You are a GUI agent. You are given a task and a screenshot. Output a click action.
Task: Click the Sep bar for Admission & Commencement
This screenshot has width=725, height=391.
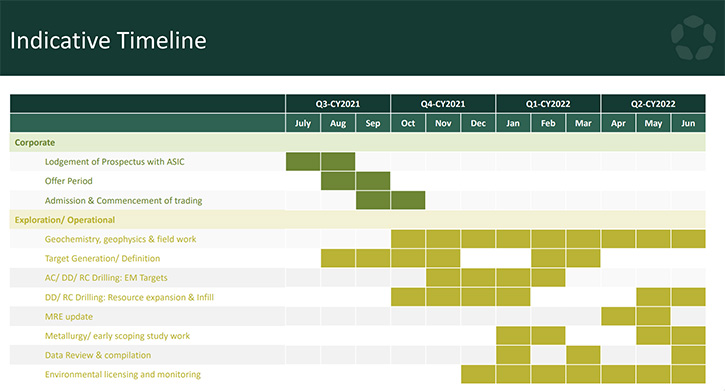coord(373,201)
